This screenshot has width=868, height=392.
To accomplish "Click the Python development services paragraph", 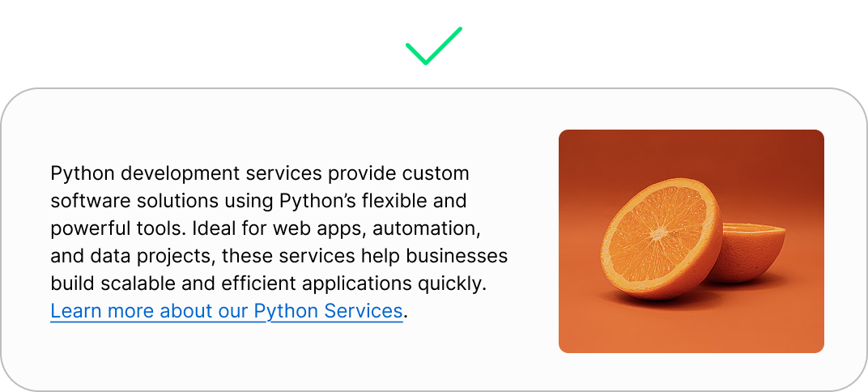I will [x=279, y=242].
